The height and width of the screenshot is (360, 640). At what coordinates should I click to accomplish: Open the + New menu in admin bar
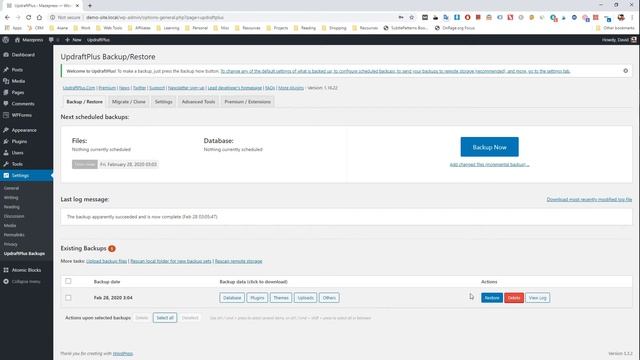(73, 40)
